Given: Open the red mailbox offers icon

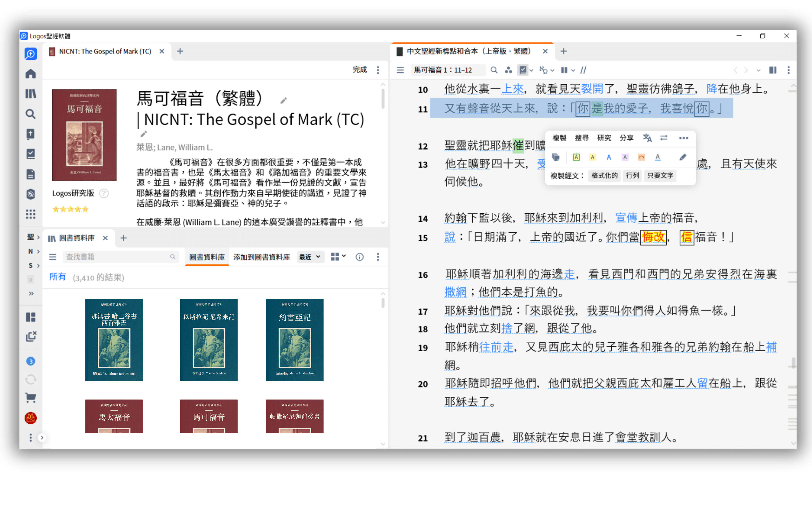Looking at the screenshot, I should point(31,418).
